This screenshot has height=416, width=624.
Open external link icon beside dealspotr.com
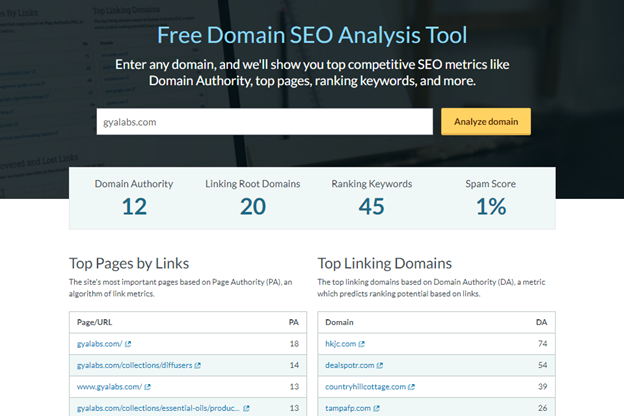click(x=380, y=365)
